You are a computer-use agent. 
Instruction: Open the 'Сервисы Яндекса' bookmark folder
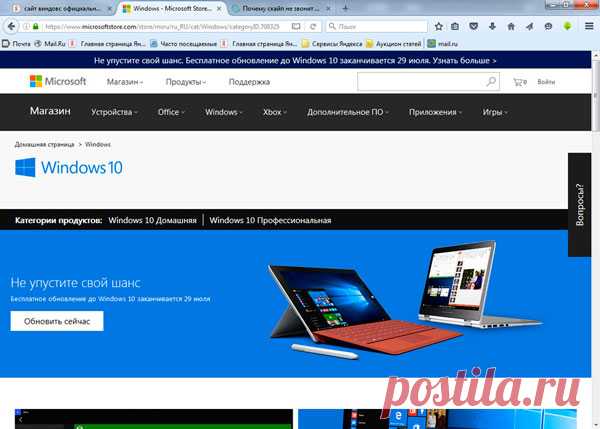[332, 44]
